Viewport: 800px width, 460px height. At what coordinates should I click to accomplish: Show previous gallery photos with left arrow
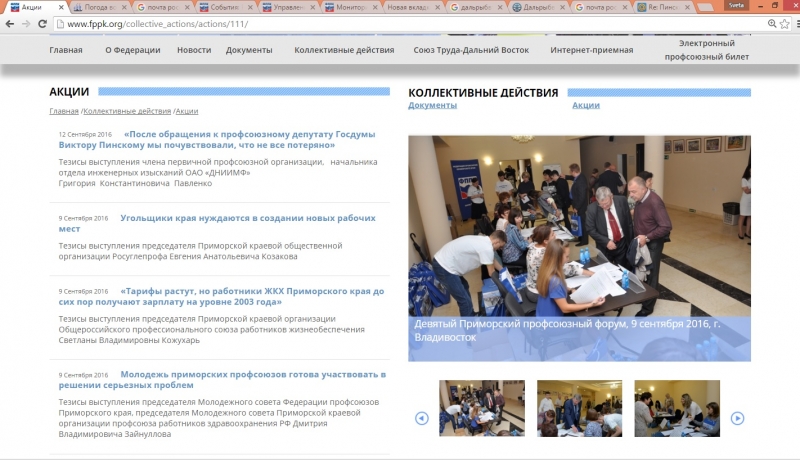[421, 418]
